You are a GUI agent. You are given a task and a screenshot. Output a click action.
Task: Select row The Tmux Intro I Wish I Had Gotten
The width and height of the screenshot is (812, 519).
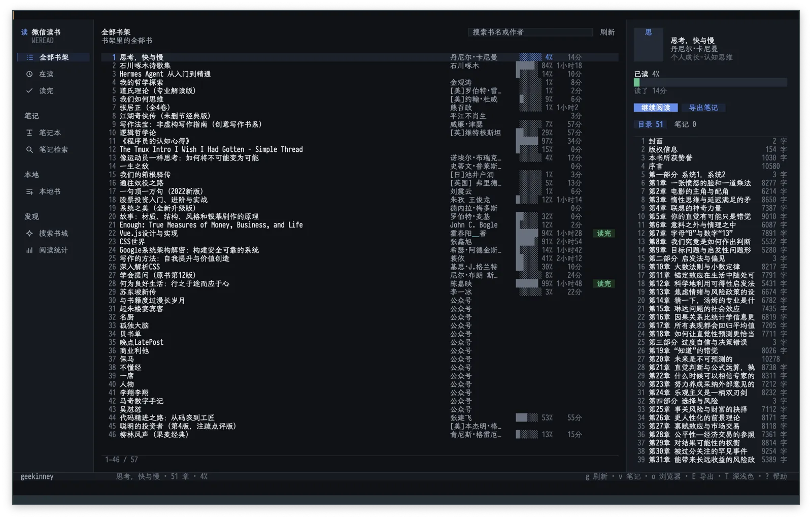(x=359, y=149)
